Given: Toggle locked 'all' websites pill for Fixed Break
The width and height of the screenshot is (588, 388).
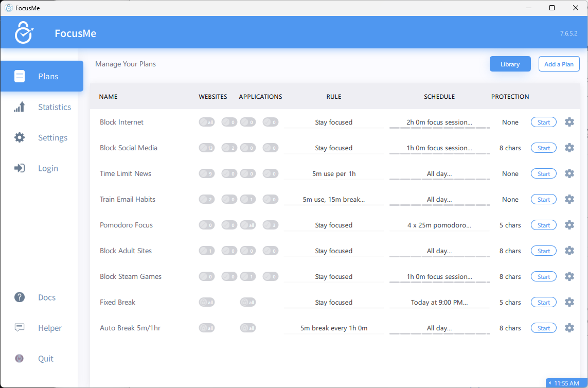Looking at the screenshot, I should pos(207,302).
